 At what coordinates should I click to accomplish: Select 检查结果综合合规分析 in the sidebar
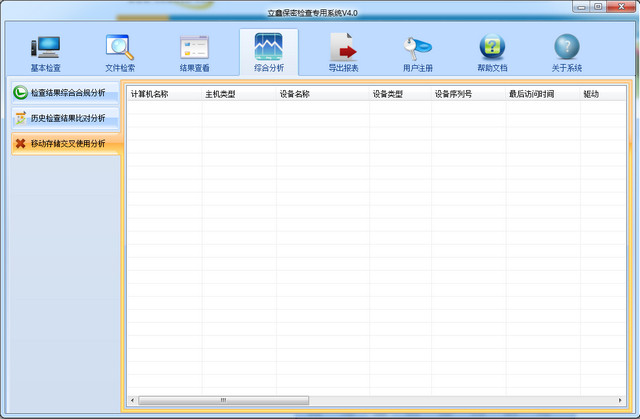(x=66, y=92)
